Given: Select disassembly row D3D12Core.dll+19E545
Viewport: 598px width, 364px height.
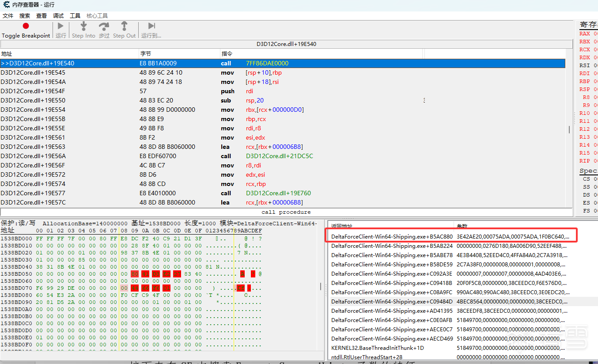Looking at the screenshot, I should [x=283, y=72].
